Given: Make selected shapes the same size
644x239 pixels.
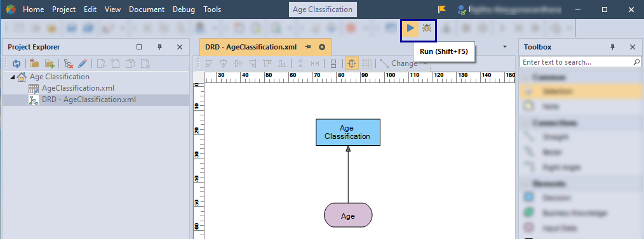Looking at the screenshot, I should pyautogui.click(x=333, y=63).
